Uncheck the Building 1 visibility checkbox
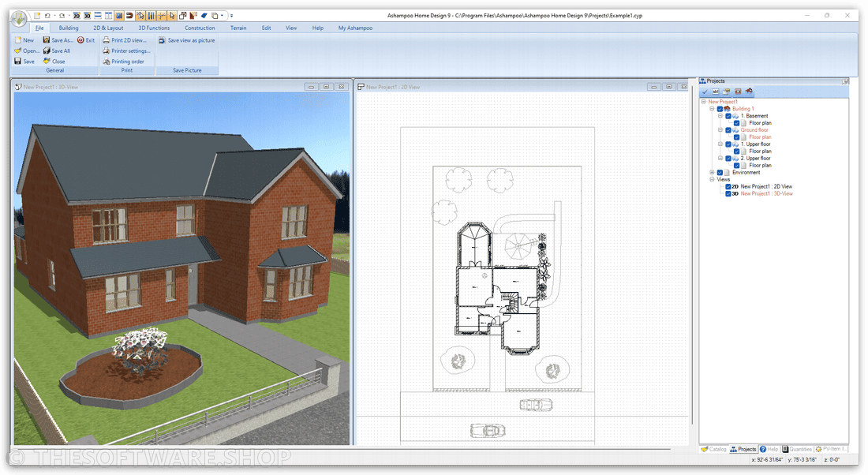868x475 pixels. [x=720, y=109]
